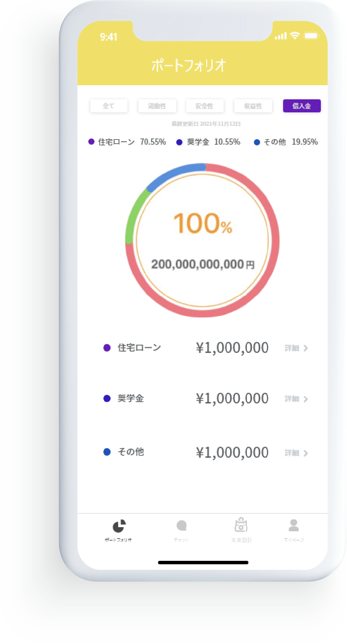Expand 奨学金 details chevron

tap(305, 399)
